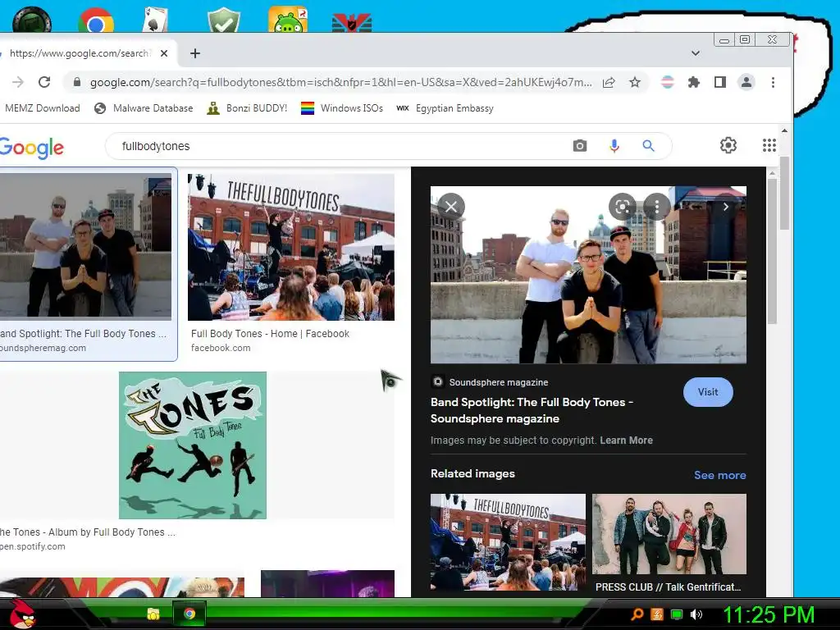Screen dimensions: 840x630
Task: Open green shield checkmark desktop icon
Action: [x=224, y=21]
